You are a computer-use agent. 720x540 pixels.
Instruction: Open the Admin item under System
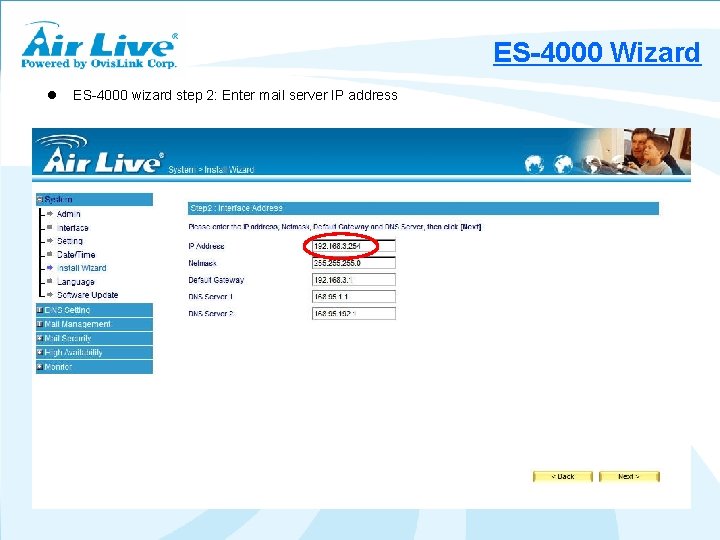click(x=68, y=214)
